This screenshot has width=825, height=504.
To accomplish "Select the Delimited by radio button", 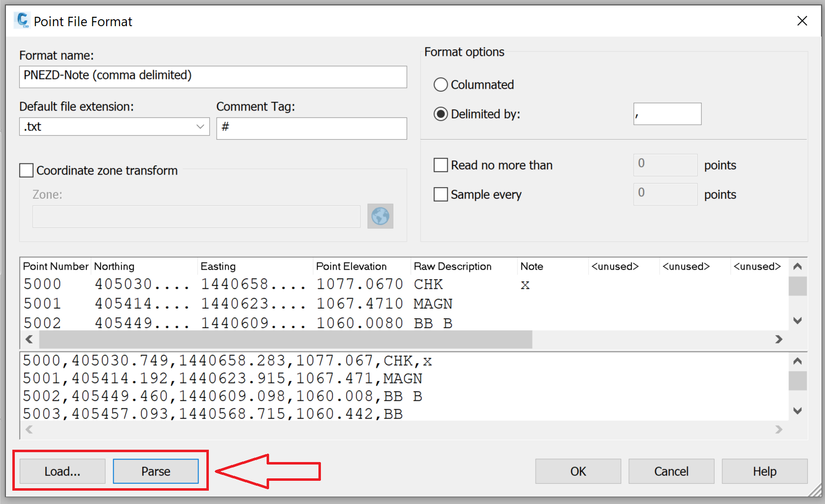I will tap(440, 114).
